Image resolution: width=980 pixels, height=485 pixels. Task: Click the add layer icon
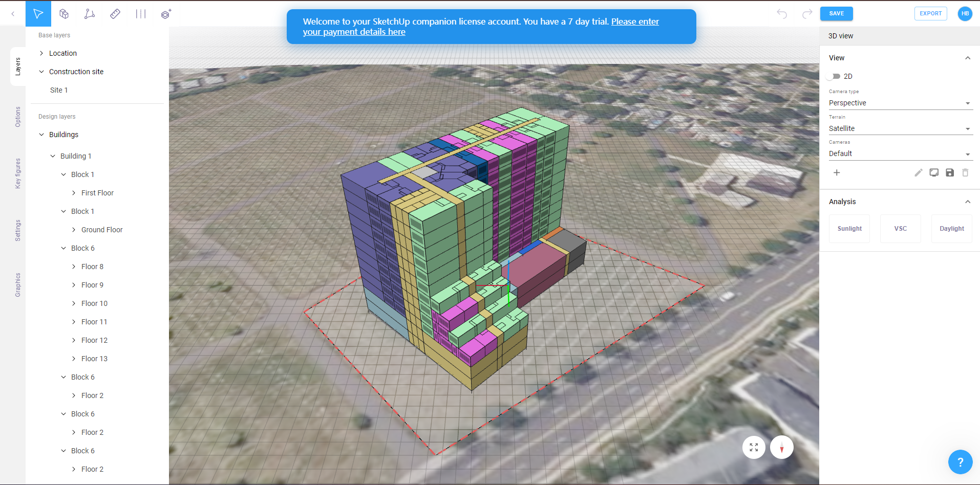point(166,14)
